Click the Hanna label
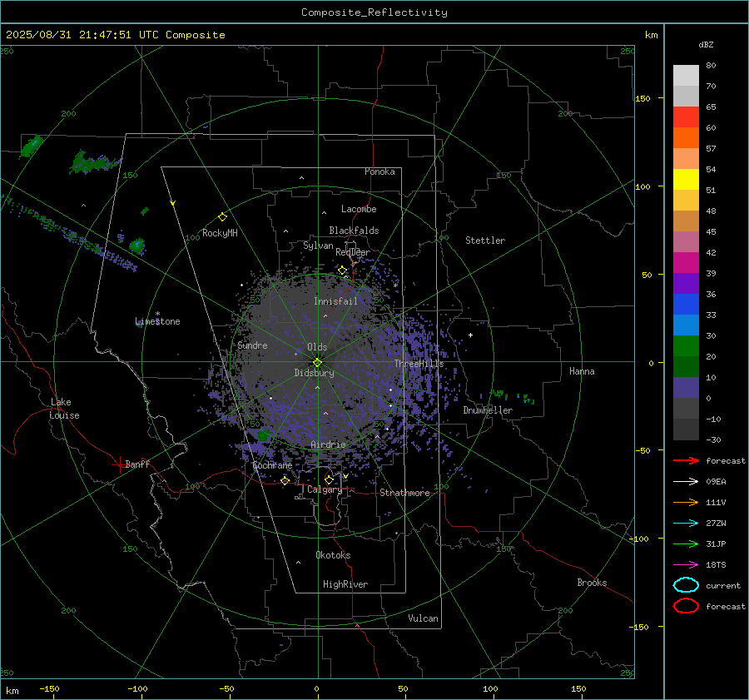The image size is (749, 700). pos(582,371)
